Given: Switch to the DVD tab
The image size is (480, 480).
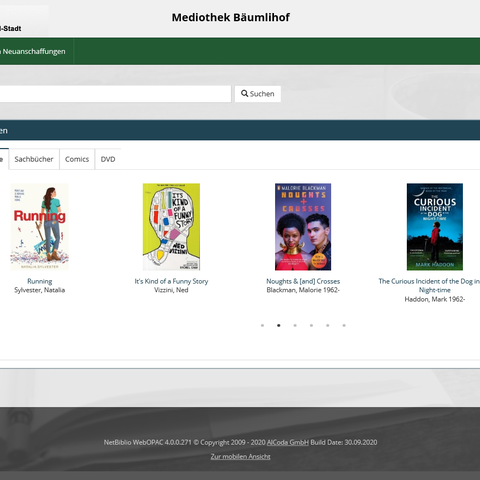Looking at the screenshot, I should [x=108, y=159].
